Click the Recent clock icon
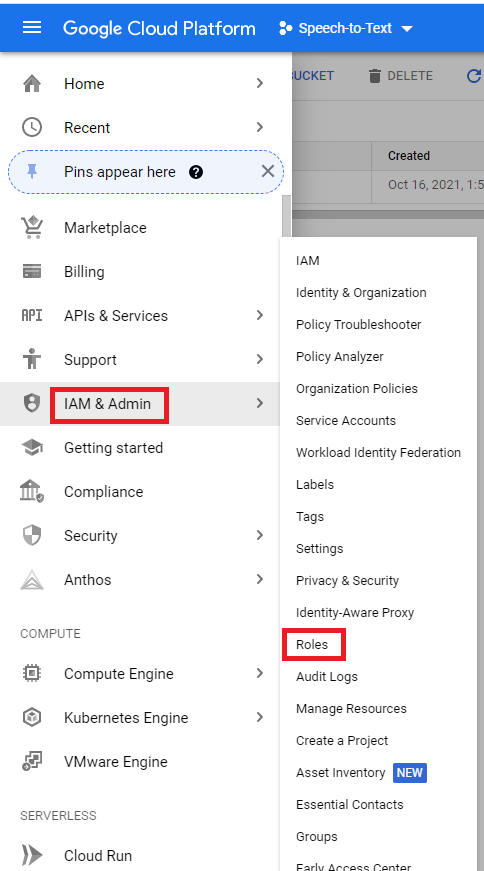This screenshot has width=484, height=871. [32, 127]
